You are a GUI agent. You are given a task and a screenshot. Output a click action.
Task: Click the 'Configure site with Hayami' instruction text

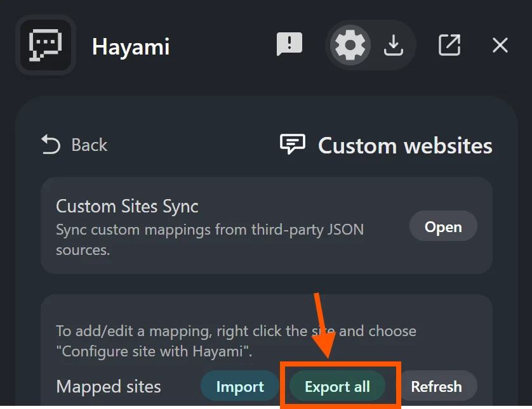[x=236, y=341]
